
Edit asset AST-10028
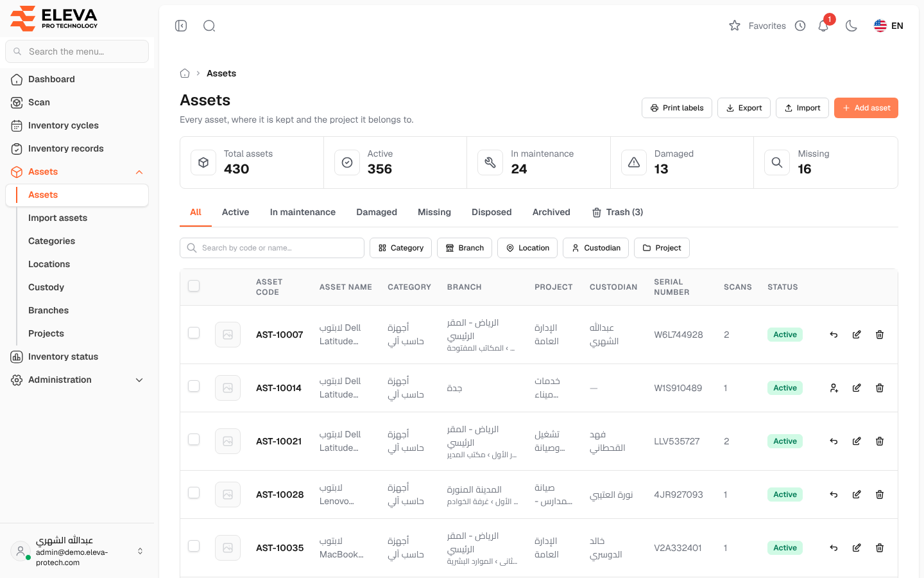coord(857,495)
